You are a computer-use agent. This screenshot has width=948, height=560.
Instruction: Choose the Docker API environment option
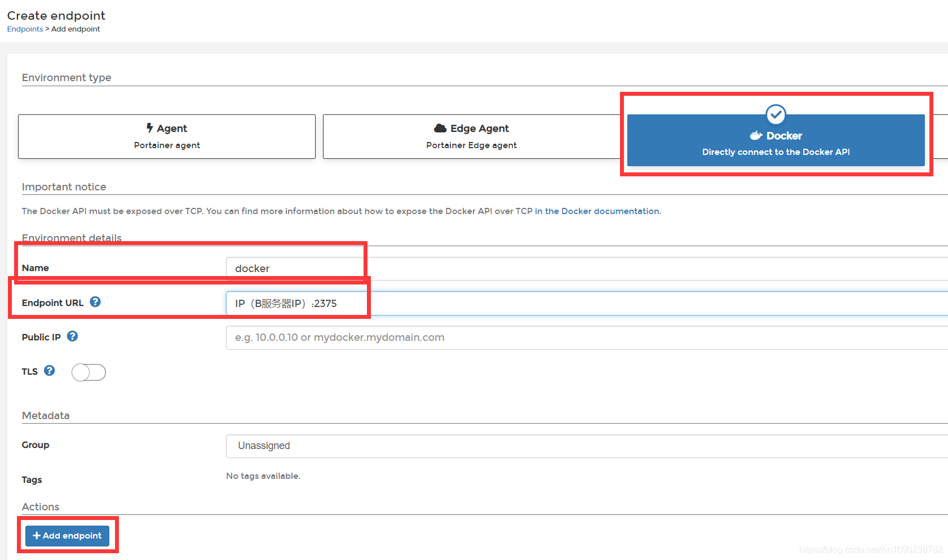point(776,140)
